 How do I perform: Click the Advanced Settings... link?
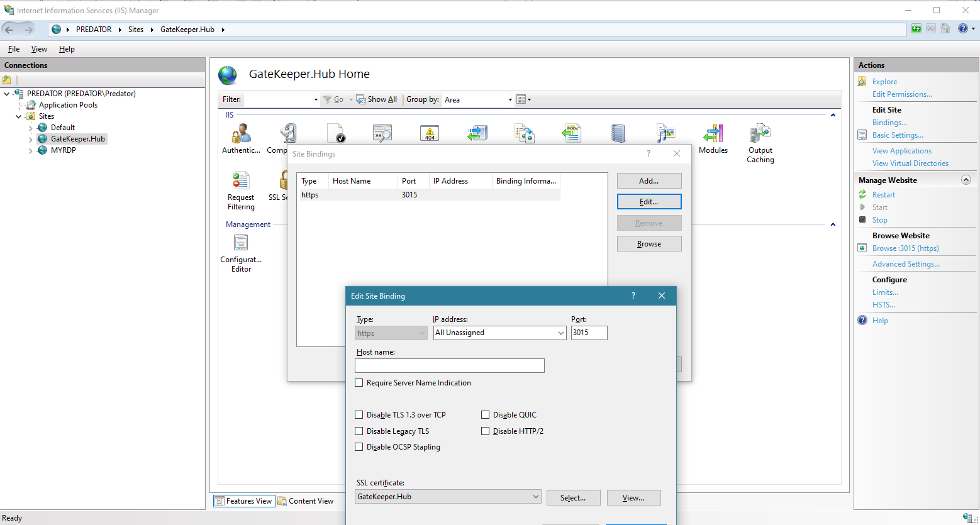[x=906, y=264]
